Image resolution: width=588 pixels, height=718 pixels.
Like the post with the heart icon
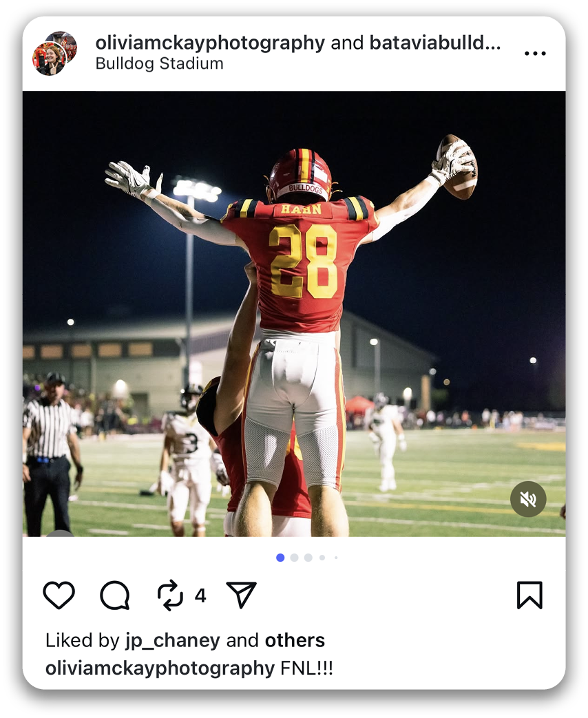pyautogui.click(x=59, y=595)
